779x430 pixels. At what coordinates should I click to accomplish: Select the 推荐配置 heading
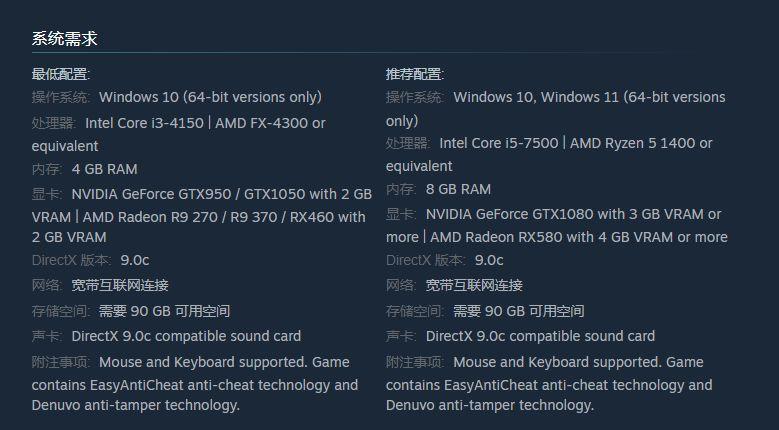coord(414,74)
